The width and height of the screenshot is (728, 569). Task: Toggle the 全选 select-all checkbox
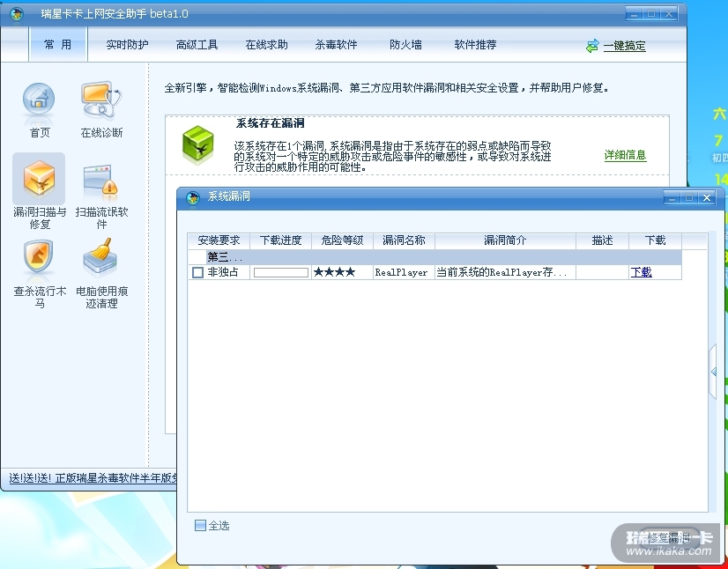(200, 525)
